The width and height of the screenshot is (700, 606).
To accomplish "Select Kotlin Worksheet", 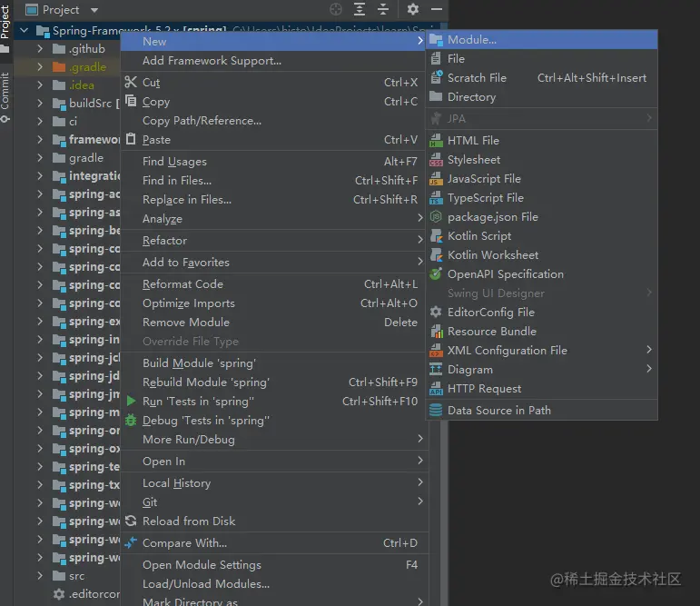I will coord(542,254).
